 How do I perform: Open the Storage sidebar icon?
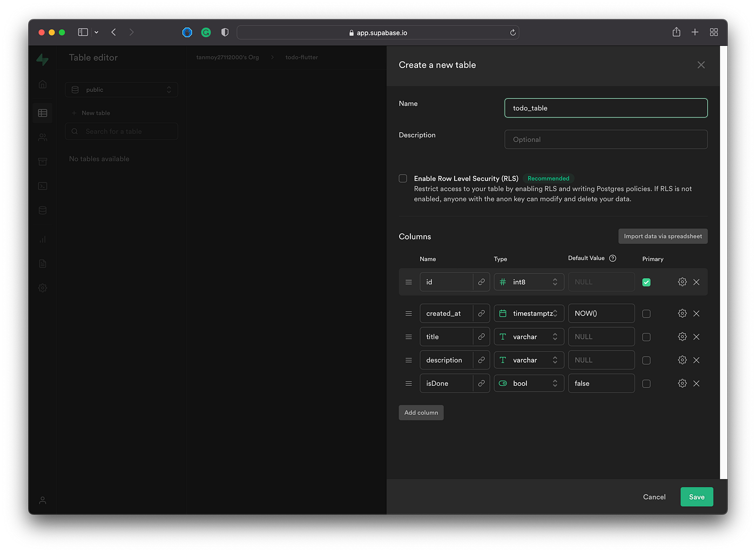tap(43, 161)
